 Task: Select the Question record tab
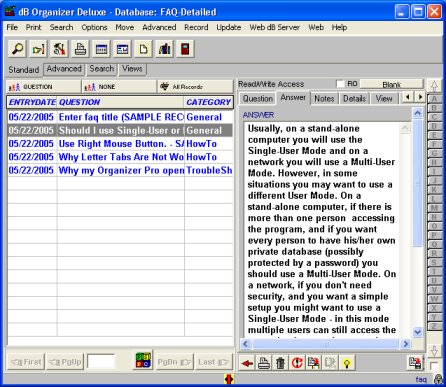point(257,99)
